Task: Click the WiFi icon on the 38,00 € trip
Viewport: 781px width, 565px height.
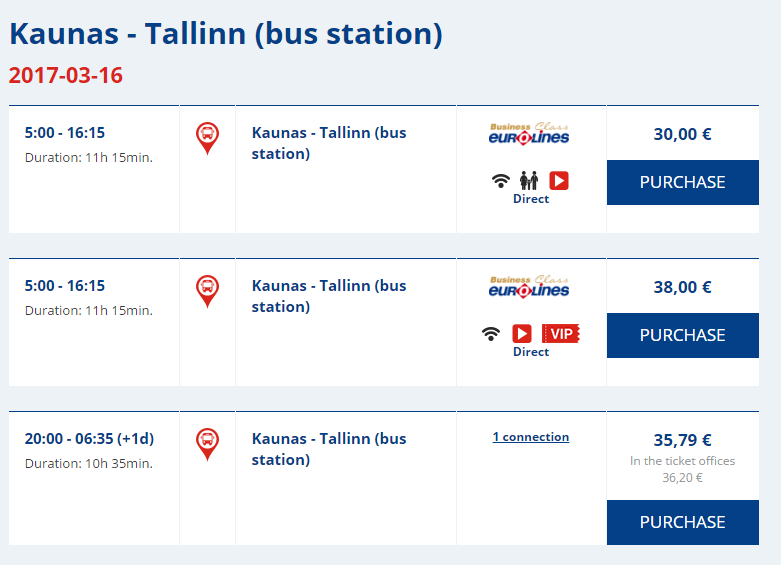Action: point(491,333)
